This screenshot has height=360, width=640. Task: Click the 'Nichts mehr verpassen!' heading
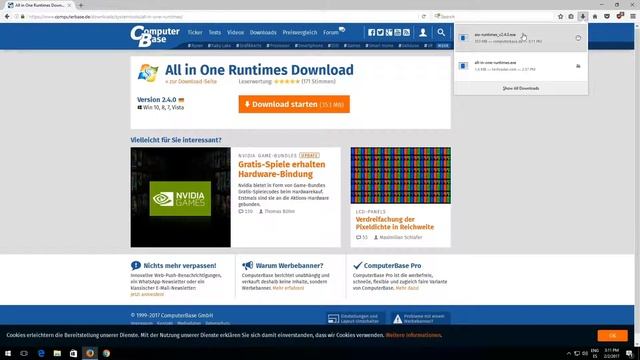tap(180, 265)
